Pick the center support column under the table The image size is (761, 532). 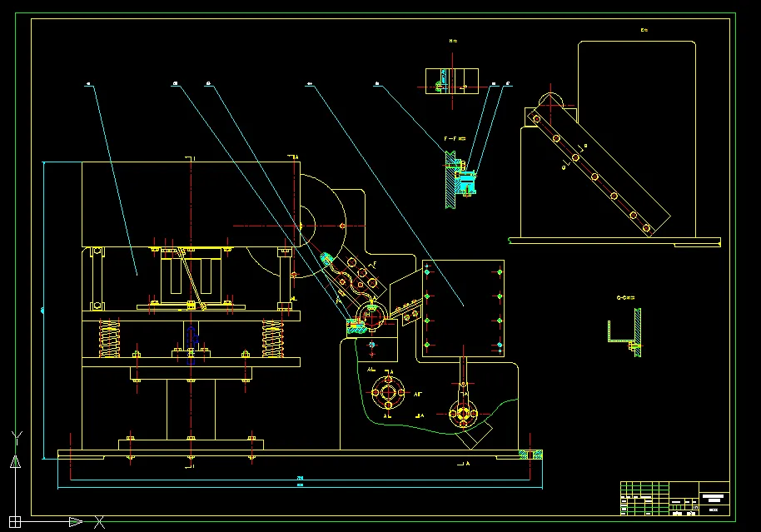coord(191,410)
